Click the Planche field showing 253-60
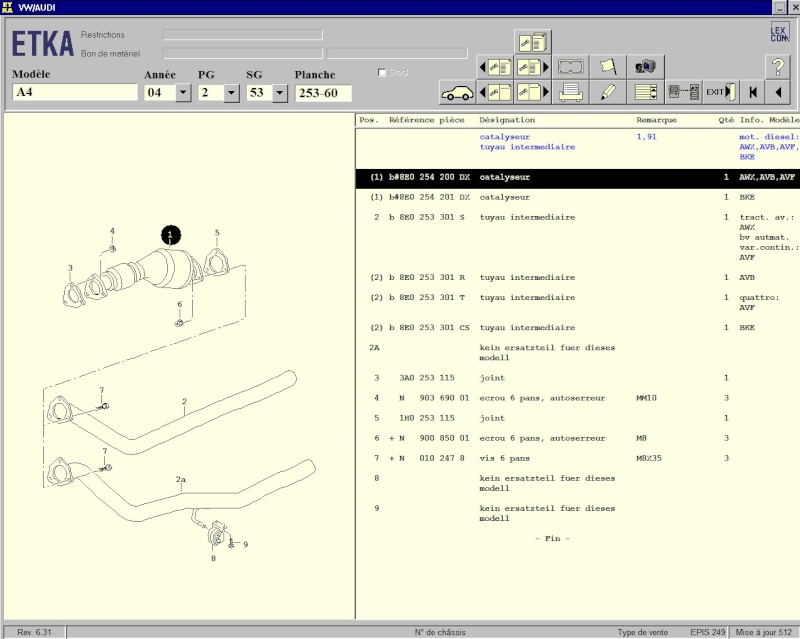 (323, 93)
